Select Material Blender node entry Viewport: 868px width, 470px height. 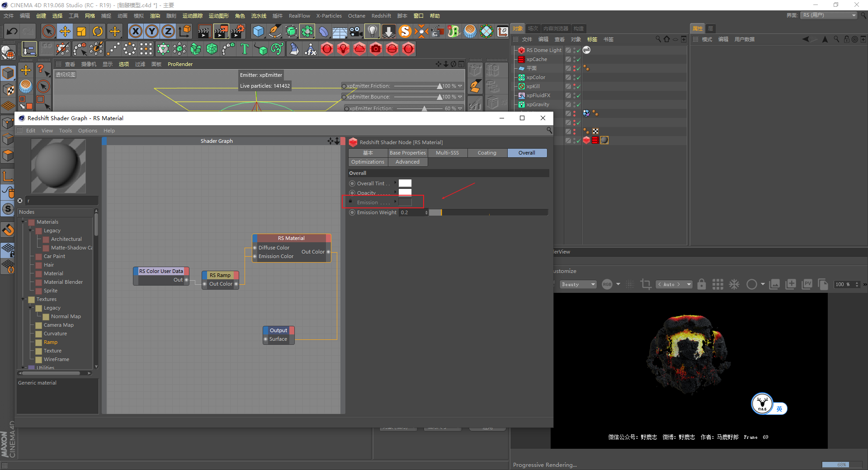63,282
